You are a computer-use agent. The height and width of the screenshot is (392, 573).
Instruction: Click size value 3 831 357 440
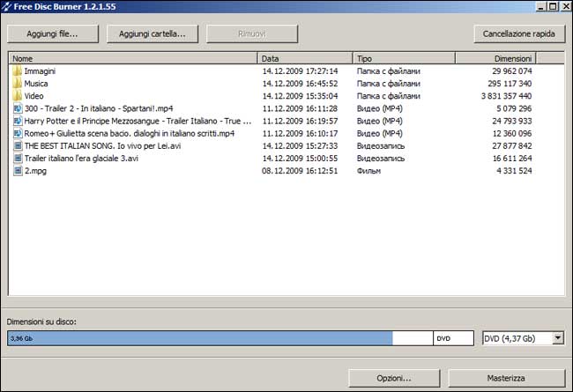click(x=507, y=96)
